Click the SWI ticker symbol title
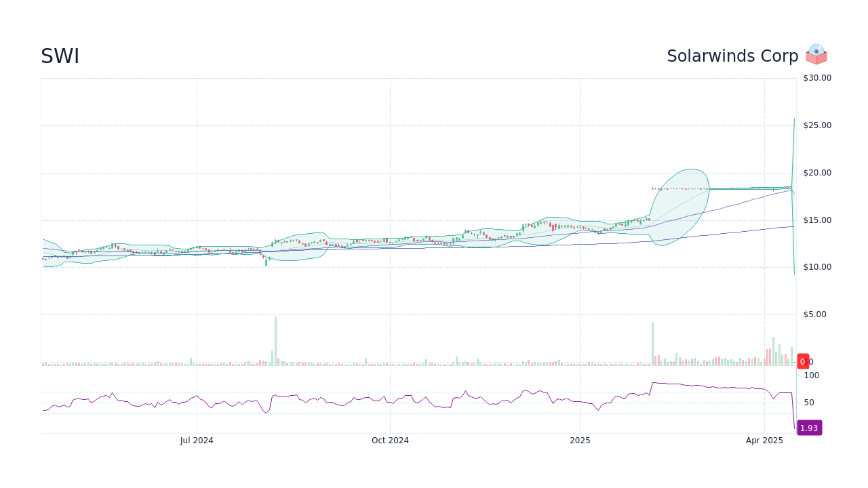The image size is (868, 488). 60,56
